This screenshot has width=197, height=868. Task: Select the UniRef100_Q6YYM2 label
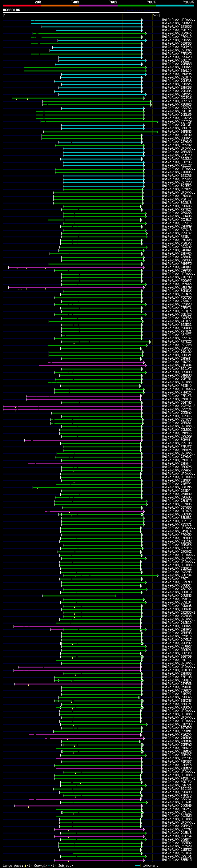click(x=177, y=830)
